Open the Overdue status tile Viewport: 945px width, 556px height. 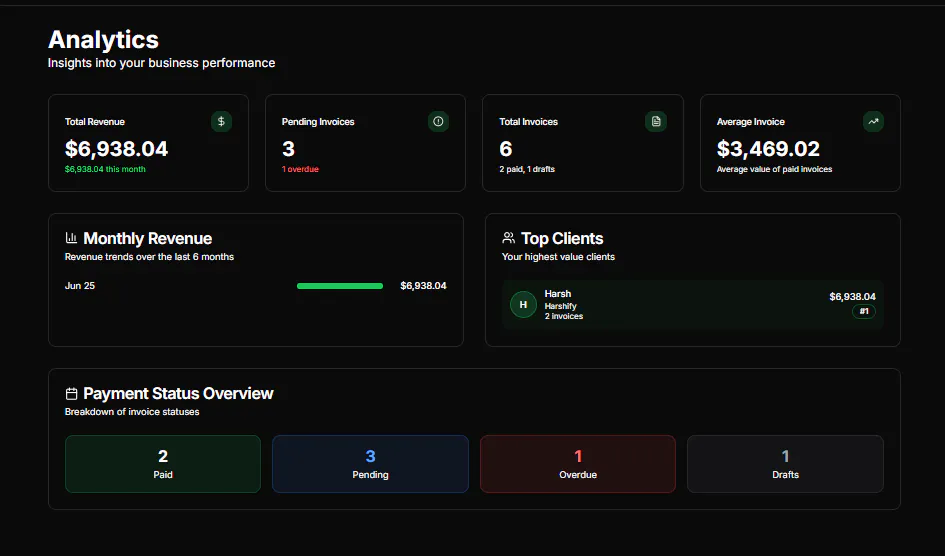pyautogui.click(x=578, y=464)
